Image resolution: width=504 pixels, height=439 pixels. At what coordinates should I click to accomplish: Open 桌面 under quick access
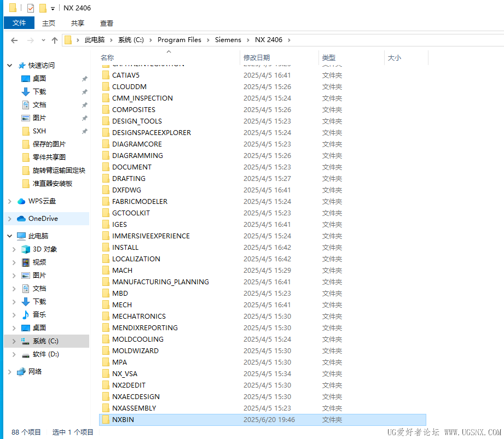pos(39,78)
